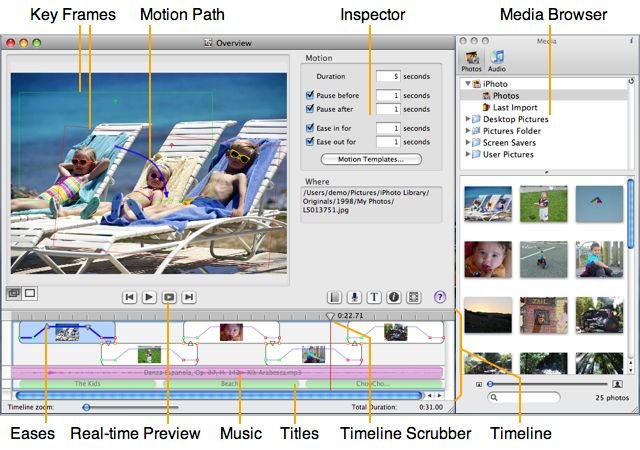Open the Motion Templates dialog
Image resolution: width=640 pixels, height=450 pixels.
pyautogui.click(x=371, y=159)
